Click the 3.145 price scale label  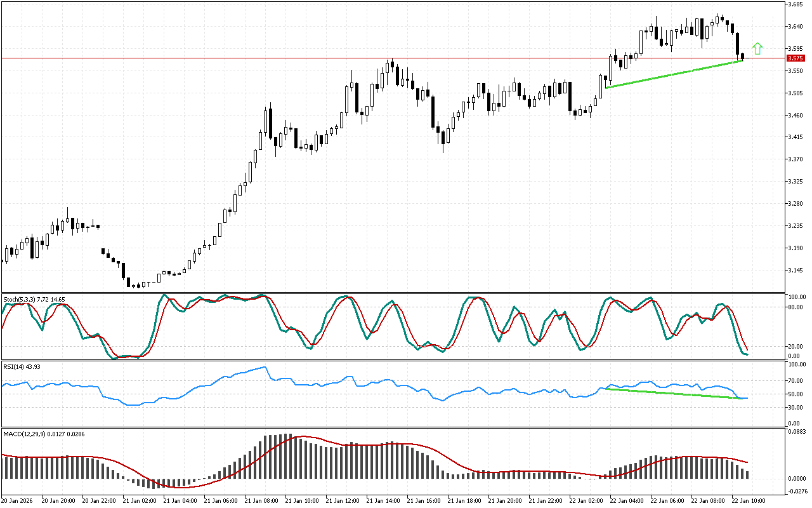click(796, 271)
